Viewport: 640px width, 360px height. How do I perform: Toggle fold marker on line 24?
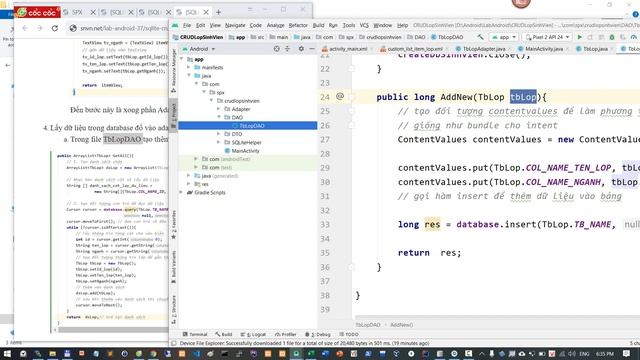[x=351, y=97]
